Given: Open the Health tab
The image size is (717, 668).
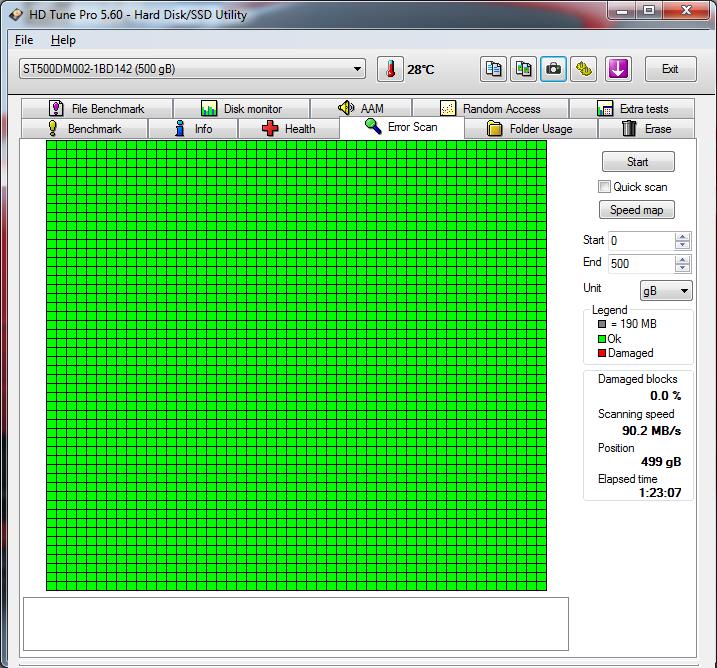Looking at the screenshot, I should [288, 129].
